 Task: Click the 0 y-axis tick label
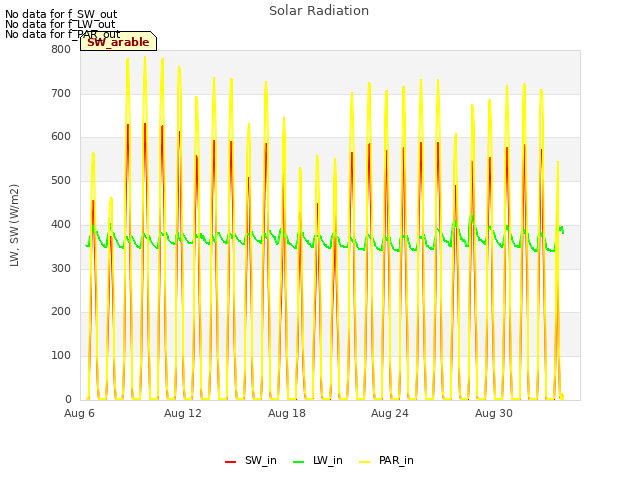[x=68, y=399]
